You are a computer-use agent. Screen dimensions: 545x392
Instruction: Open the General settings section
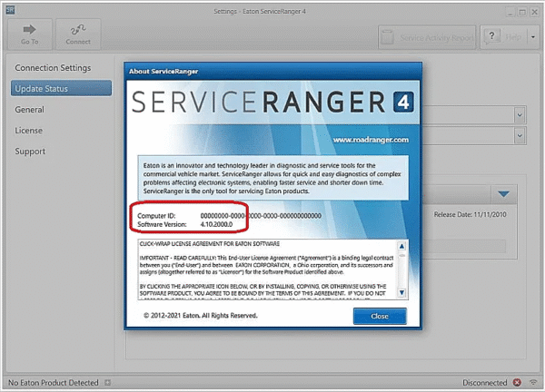click(30, 110)
